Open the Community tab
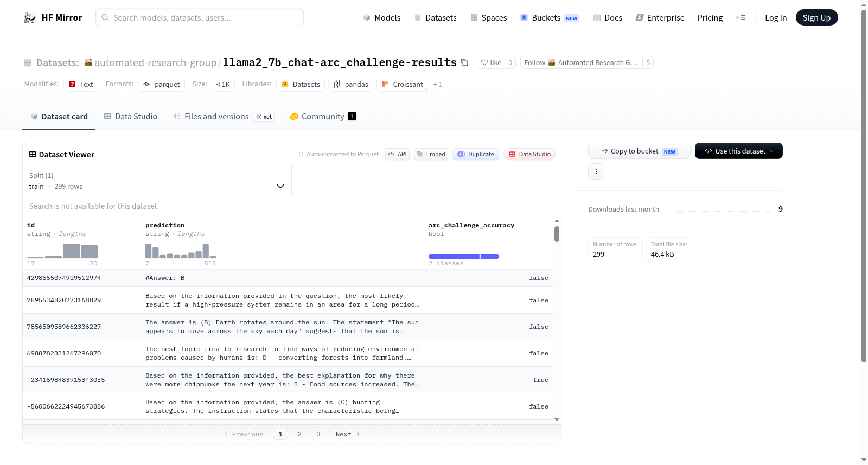 (x=323, y=117)
